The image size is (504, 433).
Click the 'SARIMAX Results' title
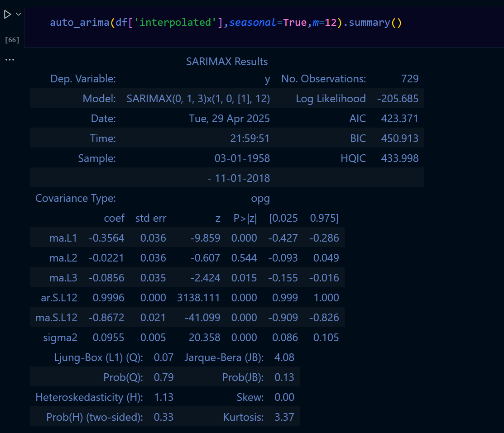point(227,62)
